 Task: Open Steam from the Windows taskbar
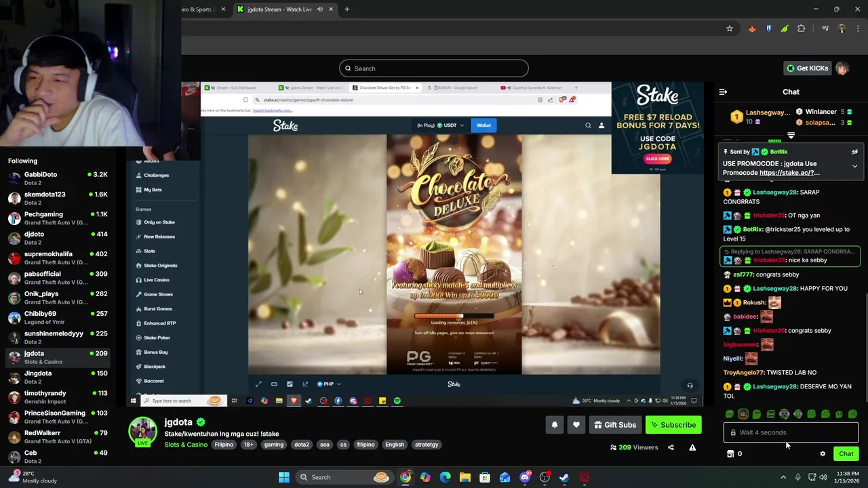coord(564,477)
